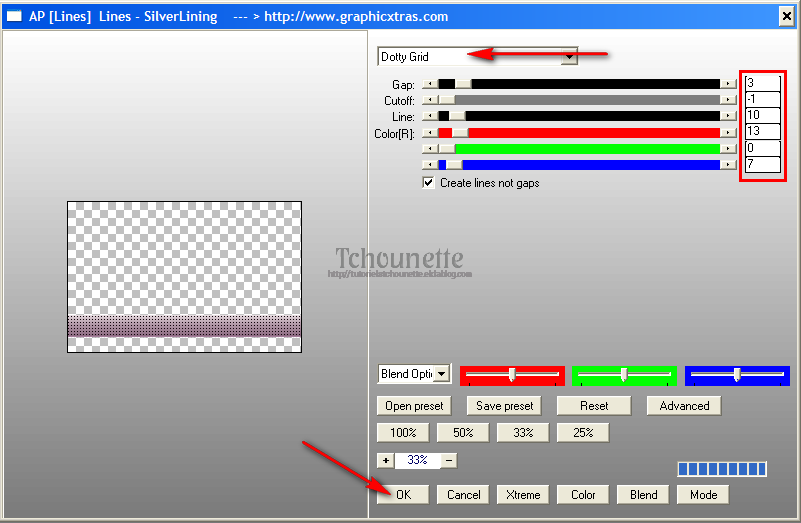Click the blue color slider right arrow

(x=729, y=164)
